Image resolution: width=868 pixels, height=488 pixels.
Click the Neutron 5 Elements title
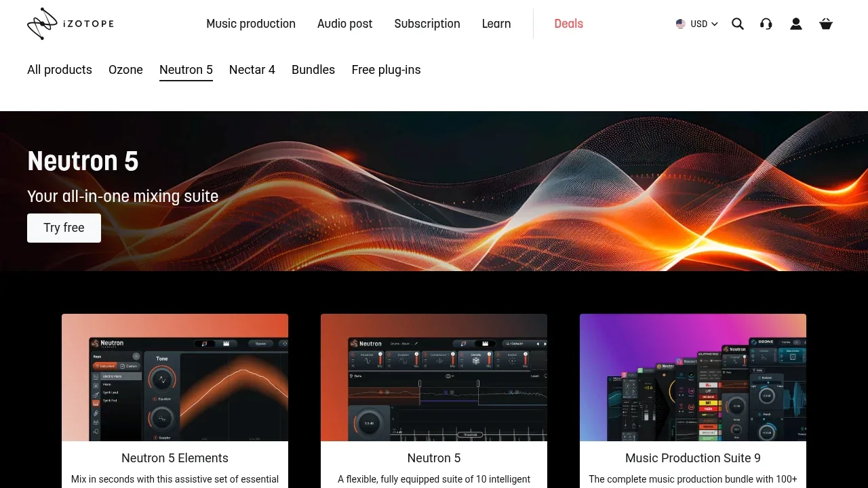point(175,458)
